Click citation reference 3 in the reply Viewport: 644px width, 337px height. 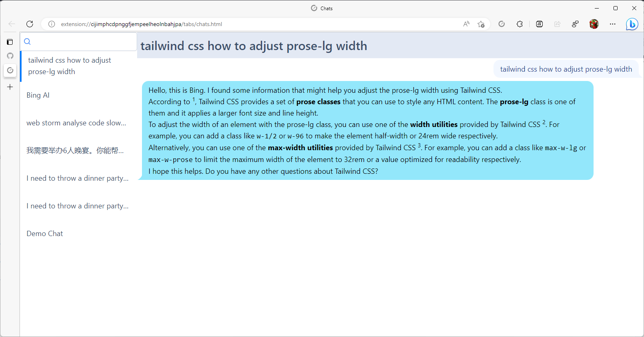pyautogui.click(x=419, y=145)
